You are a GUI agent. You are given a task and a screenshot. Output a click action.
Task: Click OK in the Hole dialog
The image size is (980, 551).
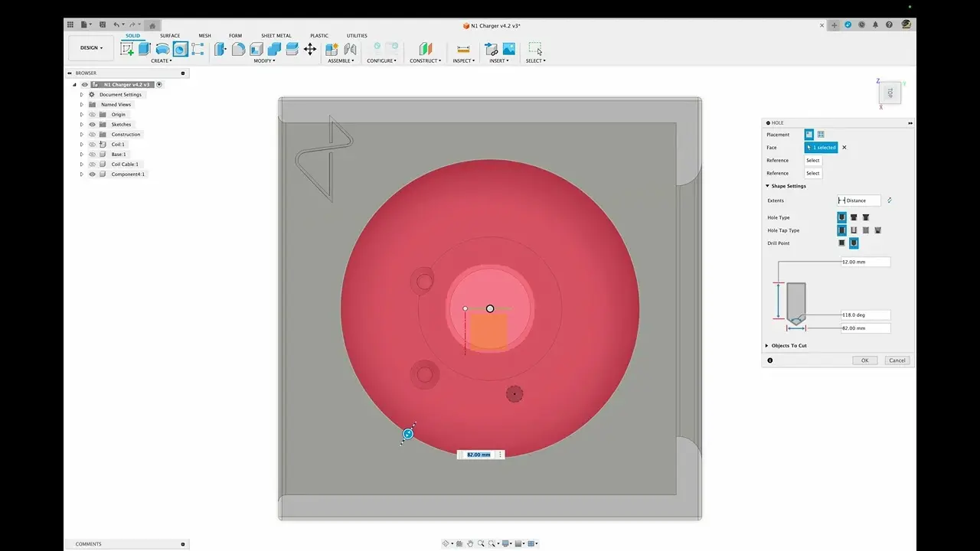tap(864, 360)
